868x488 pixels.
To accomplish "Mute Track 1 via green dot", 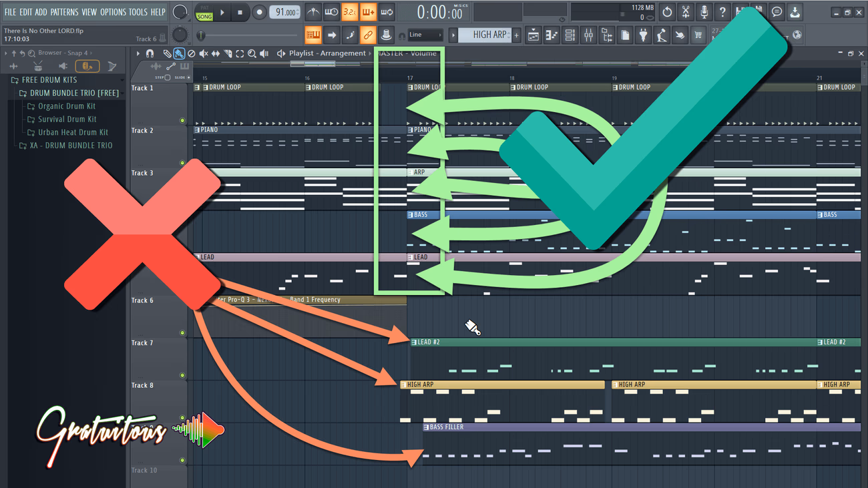I will [182, 121].
